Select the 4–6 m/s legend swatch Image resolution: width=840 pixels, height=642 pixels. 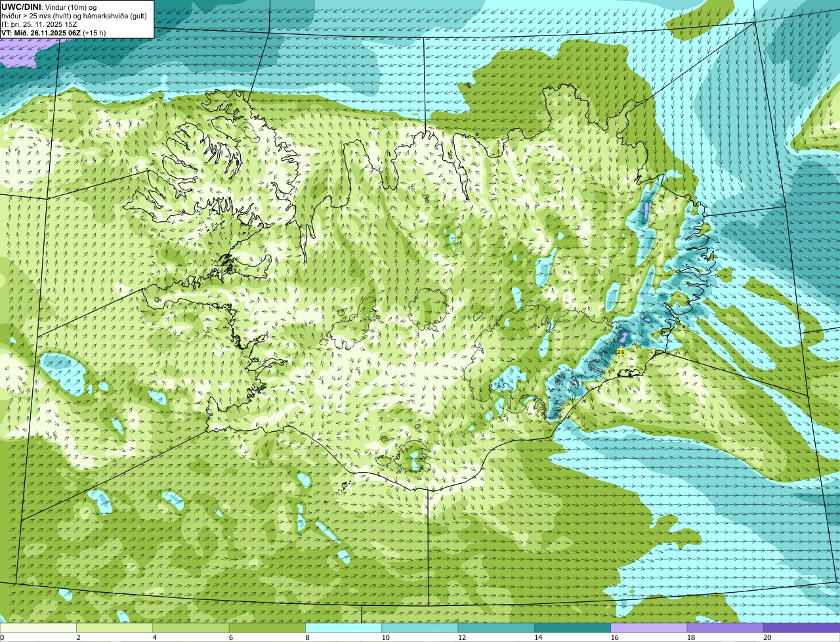click(191, 628)
